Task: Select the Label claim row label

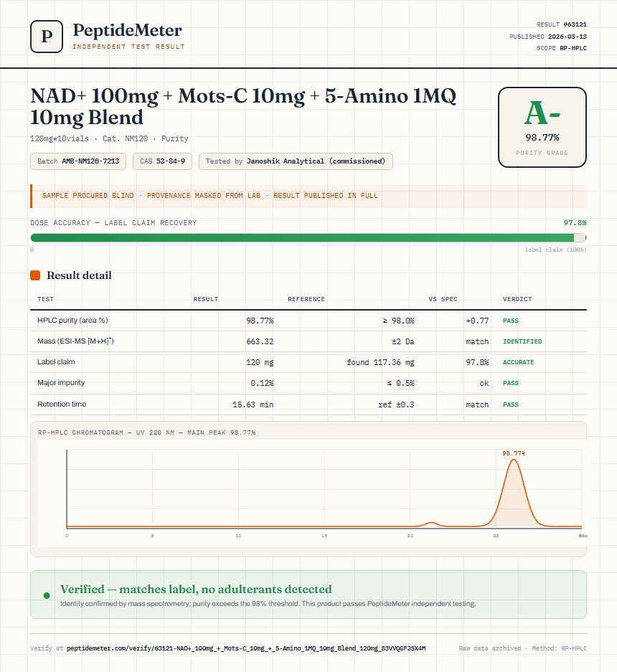Action: (x=56, y=361)
